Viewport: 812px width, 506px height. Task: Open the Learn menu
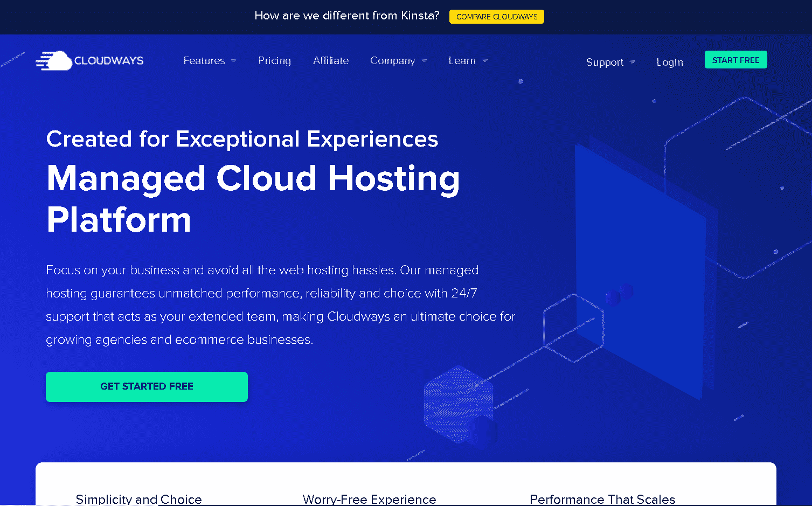click(462, 61)
